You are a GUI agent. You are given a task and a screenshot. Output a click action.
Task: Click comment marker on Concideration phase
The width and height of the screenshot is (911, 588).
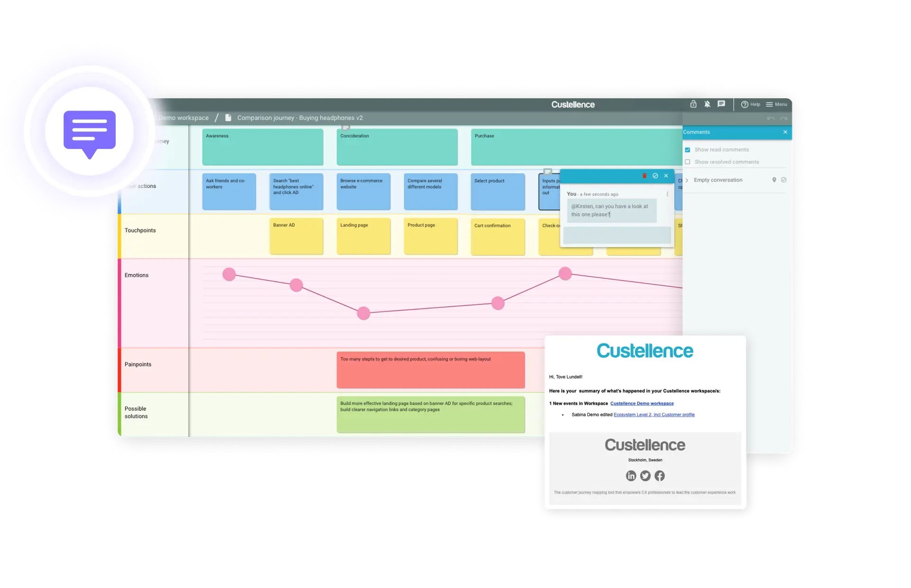345,127
